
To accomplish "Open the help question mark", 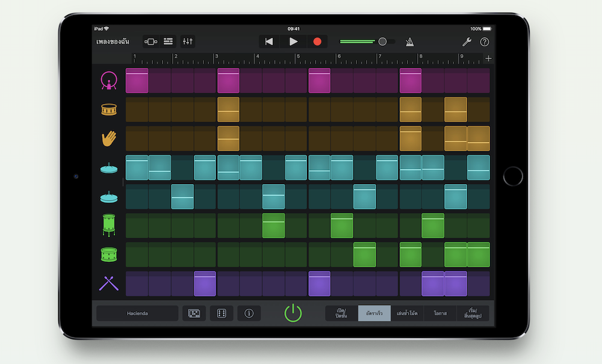I will [x=484, y=42].
